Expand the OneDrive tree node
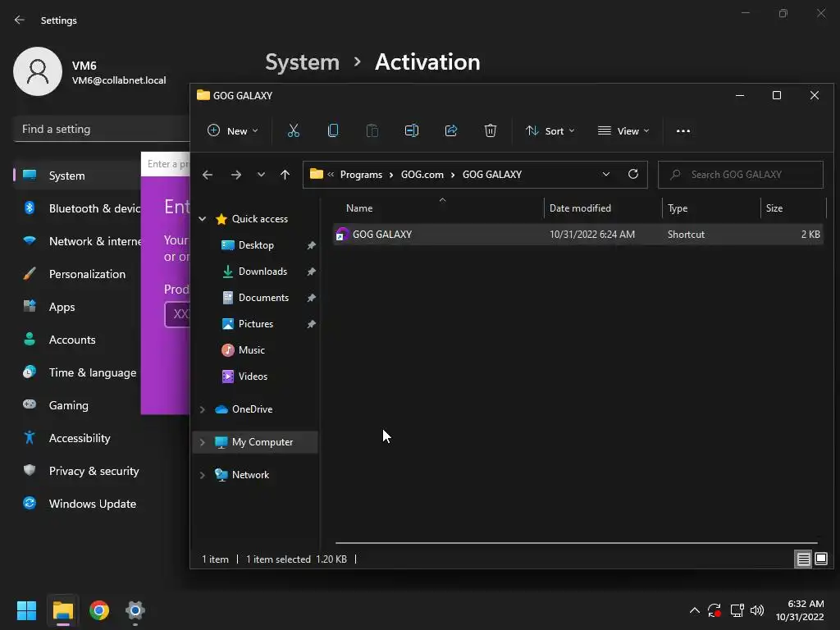 pyautogui.click(x=203, y=409)
